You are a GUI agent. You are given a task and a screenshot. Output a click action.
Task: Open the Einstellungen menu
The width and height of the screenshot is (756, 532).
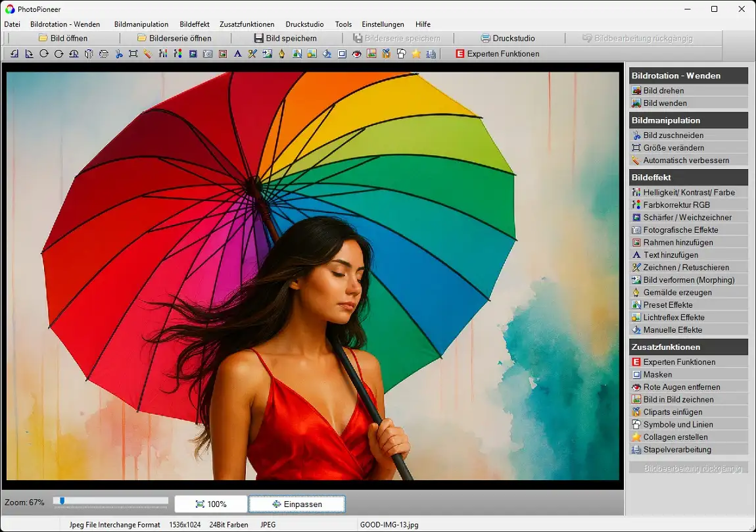383,24
